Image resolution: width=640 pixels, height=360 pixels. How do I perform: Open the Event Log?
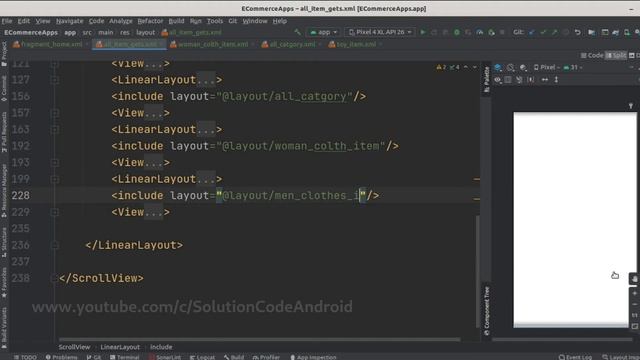coord(575,357)
